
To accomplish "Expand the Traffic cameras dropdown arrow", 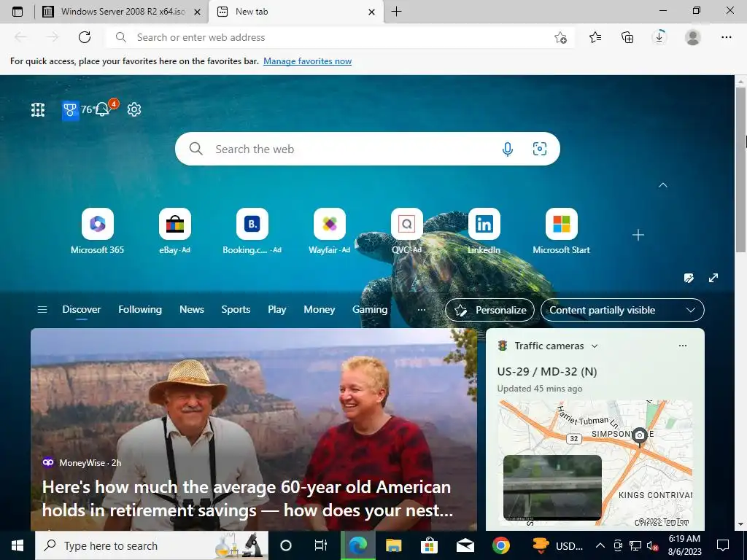I will 595,346.
